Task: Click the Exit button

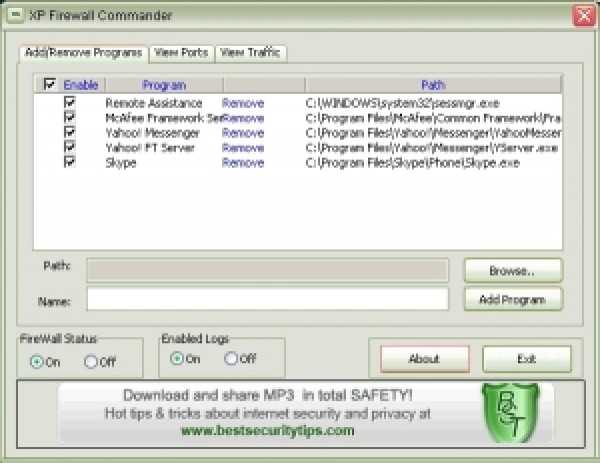Action: tap(527, 359)
